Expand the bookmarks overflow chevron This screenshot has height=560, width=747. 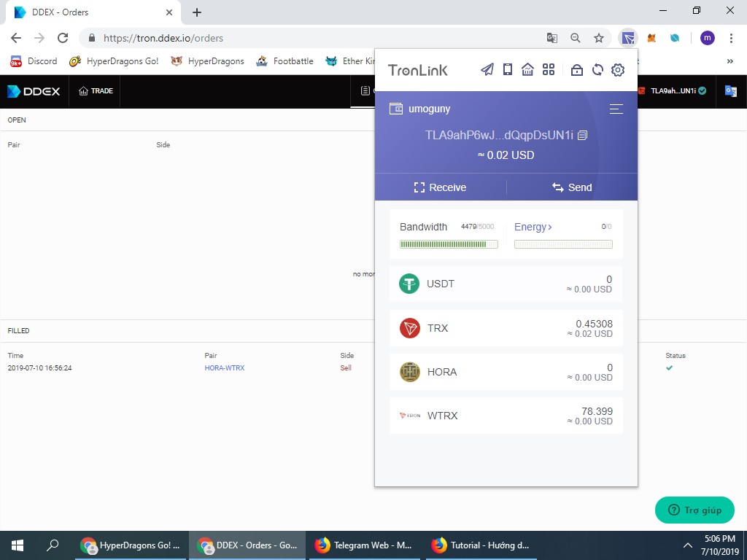point(729,61)
